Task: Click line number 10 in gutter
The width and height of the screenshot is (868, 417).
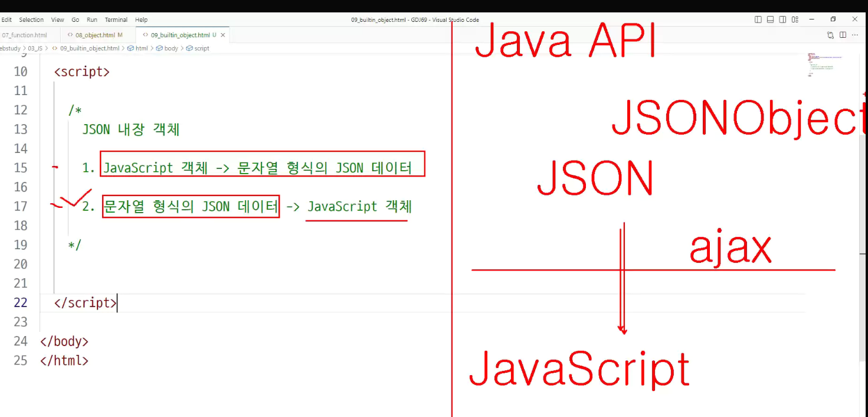Action: tap(21, 71)
